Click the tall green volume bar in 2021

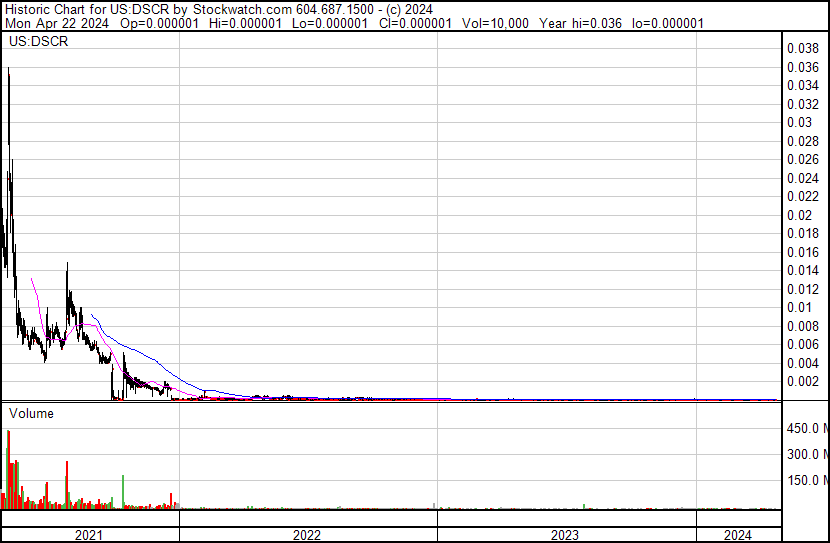[122, 492]
